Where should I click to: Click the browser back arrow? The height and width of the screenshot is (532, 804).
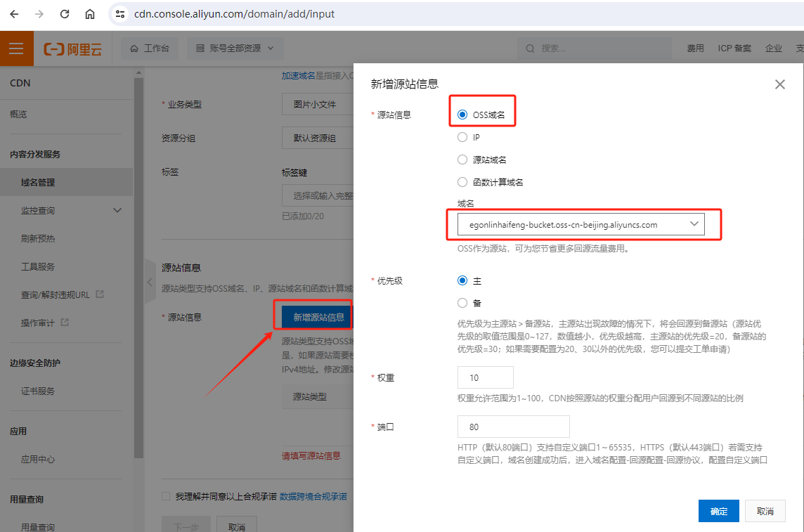pos(14,14)
